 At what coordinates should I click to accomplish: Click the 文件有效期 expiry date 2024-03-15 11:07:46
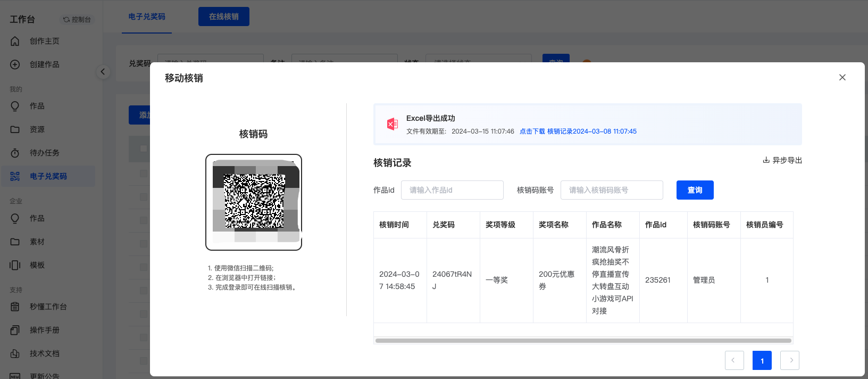point(483,131)
